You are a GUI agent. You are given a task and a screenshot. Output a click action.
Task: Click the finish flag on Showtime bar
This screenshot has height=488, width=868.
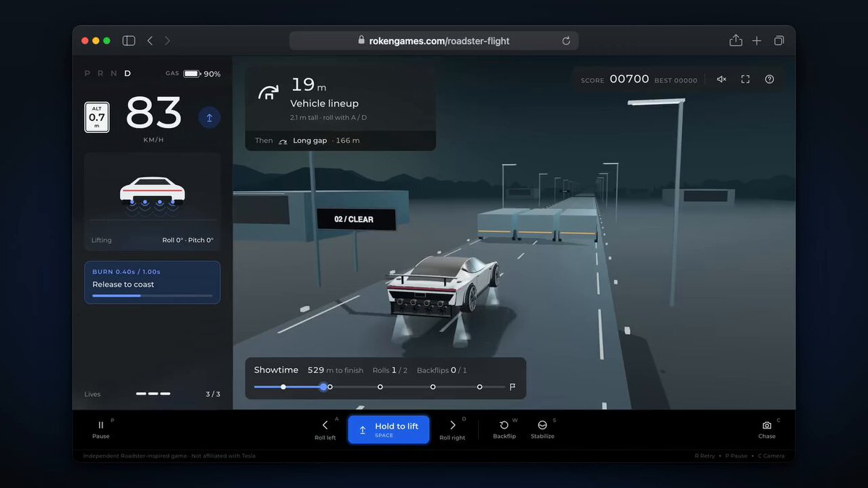point(512,387)
